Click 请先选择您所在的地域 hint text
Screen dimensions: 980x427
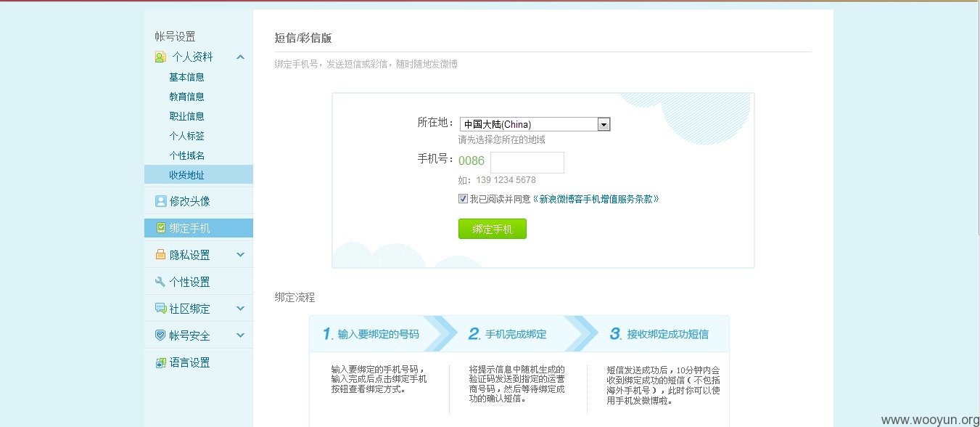(501, 139)
